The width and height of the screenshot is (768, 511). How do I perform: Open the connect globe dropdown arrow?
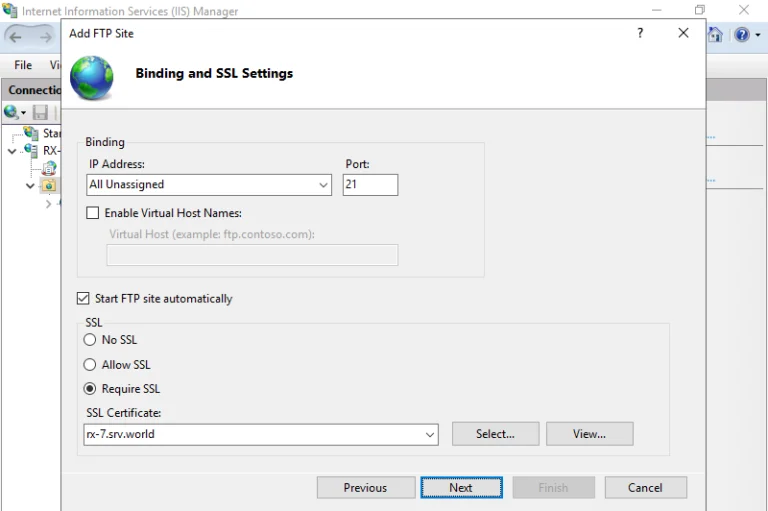coord(23,113)
